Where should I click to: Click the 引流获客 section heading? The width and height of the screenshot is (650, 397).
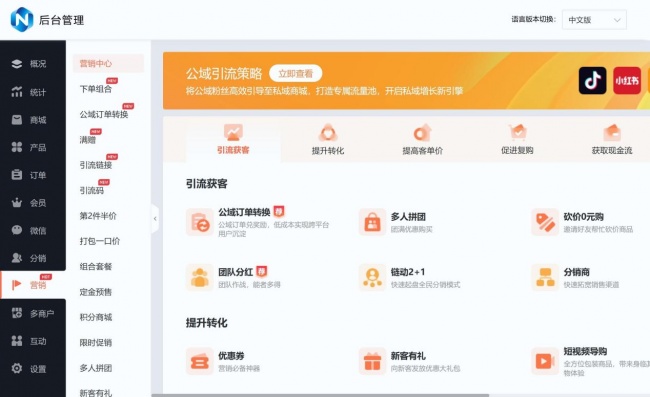click(x=206, y=184)
